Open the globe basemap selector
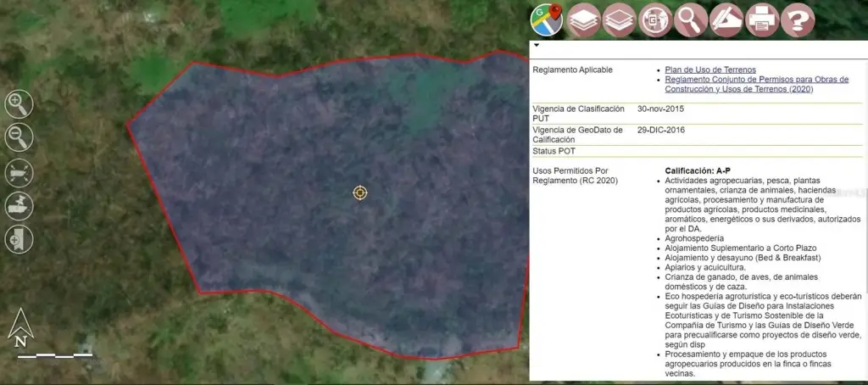Screen dimensions: 868x385 tap(655, 19)
